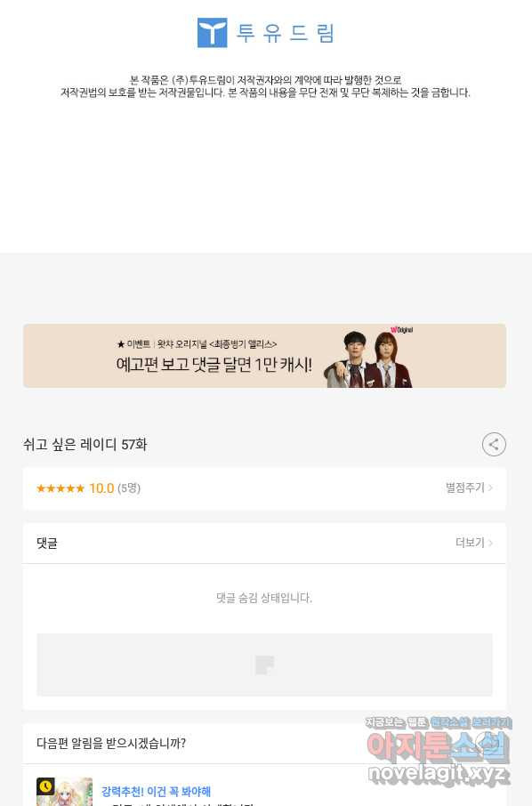Screen dimensions: 532x806
Task: Open the share icon beside episode title
Action: point(494,445)
